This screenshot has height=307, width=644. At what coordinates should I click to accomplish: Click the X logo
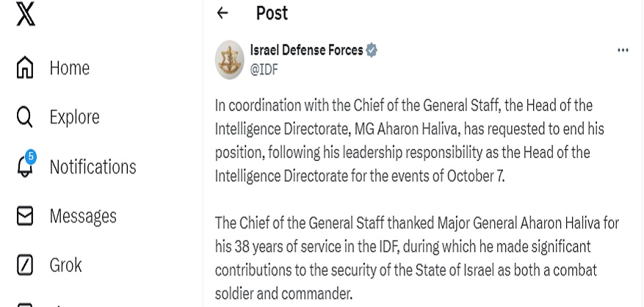25,16
